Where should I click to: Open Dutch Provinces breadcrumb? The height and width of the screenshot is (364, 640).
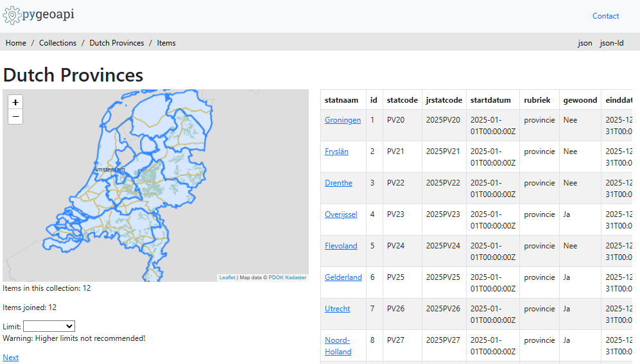[x=117, y=43]
